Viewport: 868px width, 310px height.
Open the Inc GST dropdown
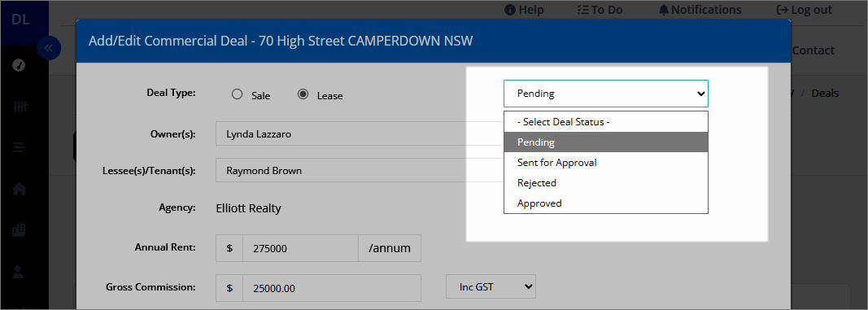(491, 286)
